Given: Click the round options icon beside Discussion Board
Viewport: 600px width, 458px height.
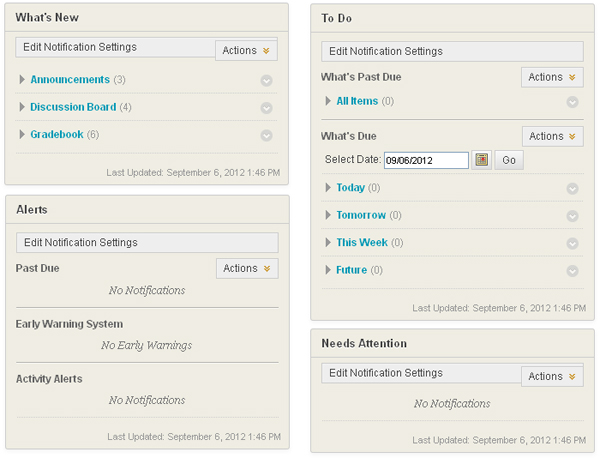Looking at the screenshot, I should (x=267, y=108).
